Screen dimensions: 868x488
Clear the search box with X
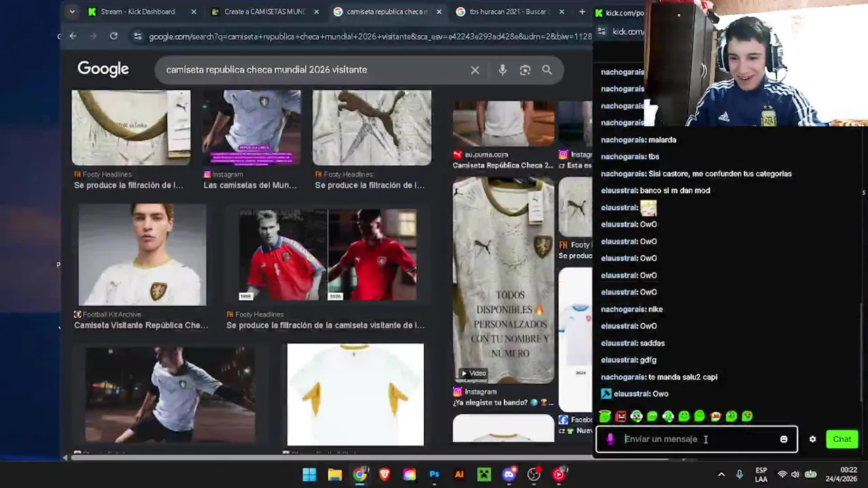coord(475,70)
